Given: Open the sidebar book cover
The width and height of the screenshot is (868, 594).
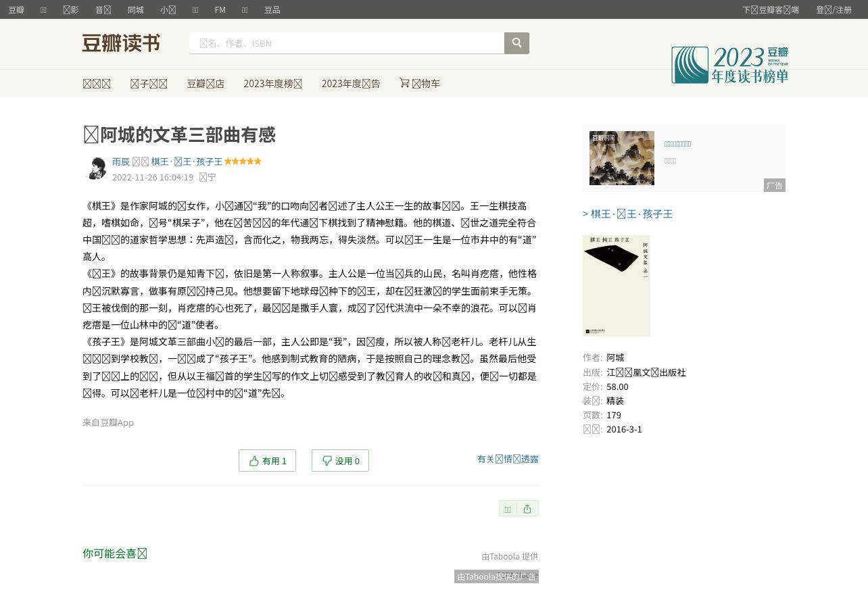Looking at the screenshot, I should (617, 286).
